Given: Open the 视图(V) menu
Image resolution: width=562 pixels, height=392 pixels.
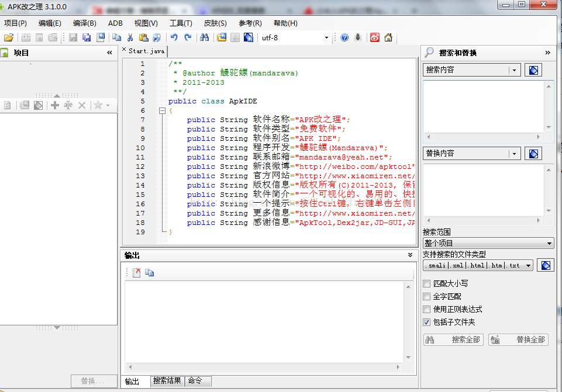Looking at the screenshot, I should click(146, 23).
